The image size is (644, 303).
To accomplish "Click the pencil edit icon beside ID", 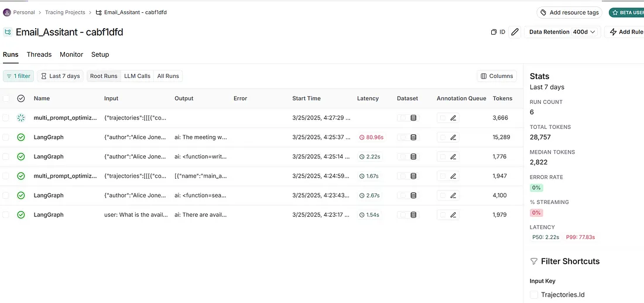I will [x=515, y=32].
